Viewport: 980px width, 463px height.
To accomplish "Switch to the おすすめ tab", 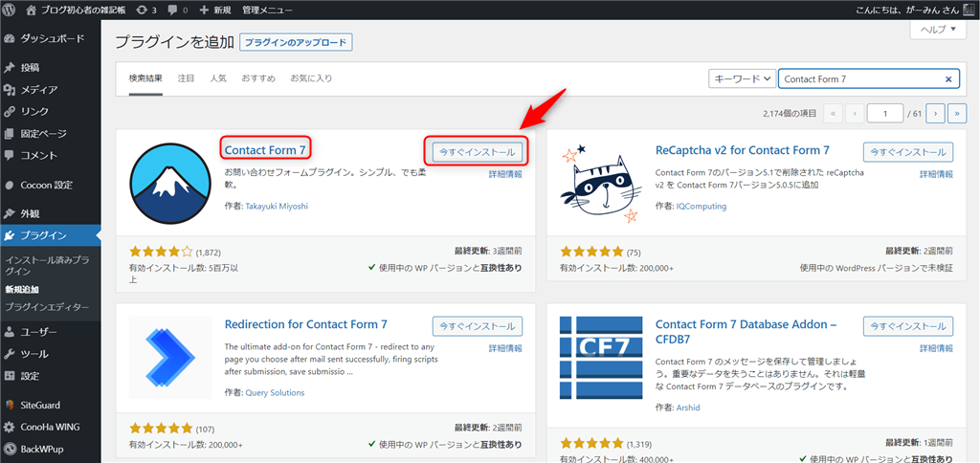I will tap(258, 78).
